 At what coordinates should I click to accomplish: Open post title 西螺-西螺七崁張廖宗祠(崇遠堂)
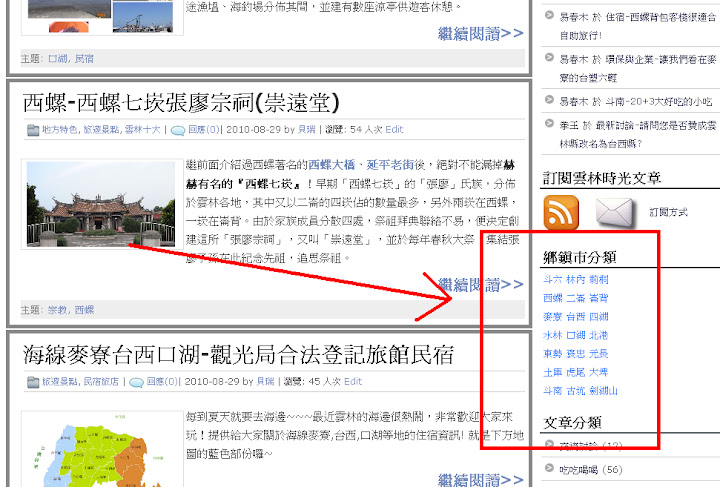(181, 102)
